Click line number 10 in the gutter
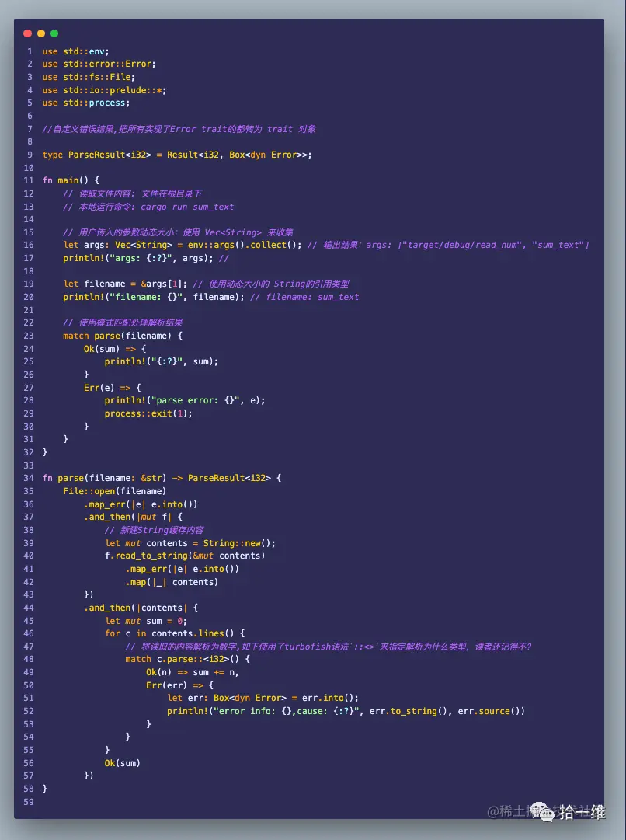Image resolution: width=626 pixels, height=840 pixels. 29,168
